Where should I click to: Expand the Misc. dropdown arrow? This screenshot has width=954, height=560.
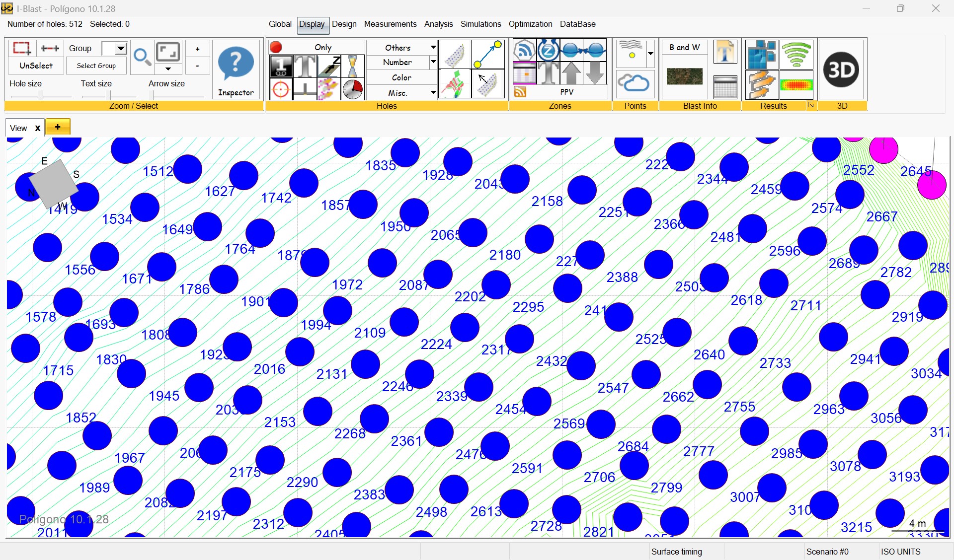[x=433, y=93]
